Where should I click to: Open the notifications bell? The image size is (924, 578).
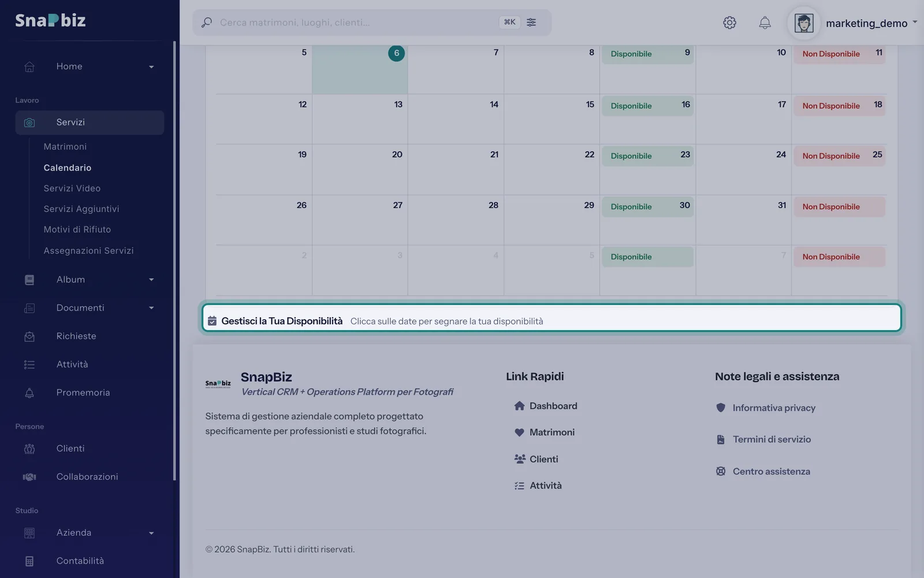coord(765,23)
